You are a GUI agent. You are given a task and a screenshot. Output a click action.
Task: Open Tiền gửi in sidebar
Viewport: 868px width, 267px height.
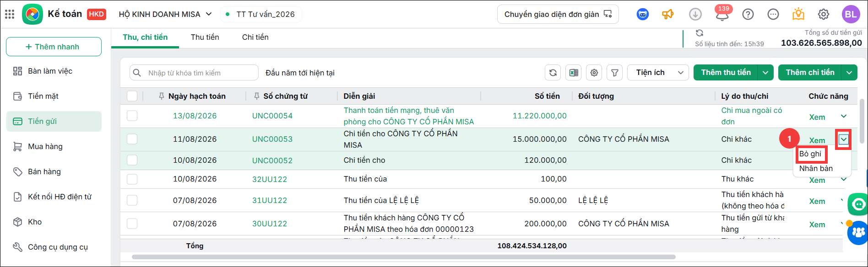[54, 121]
